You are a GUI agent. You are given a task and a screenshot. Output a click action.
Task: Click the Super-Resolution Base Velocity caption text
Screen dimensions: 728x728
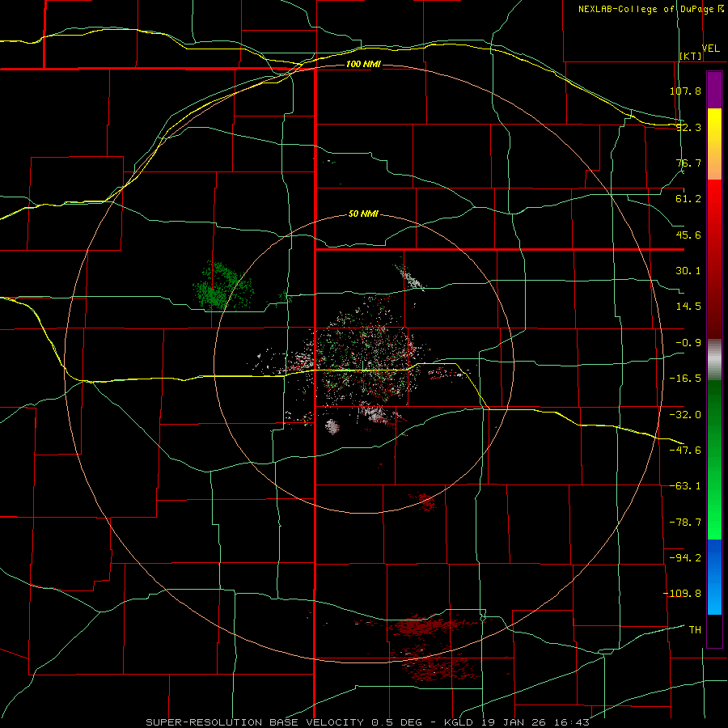[x=368, y=722]
